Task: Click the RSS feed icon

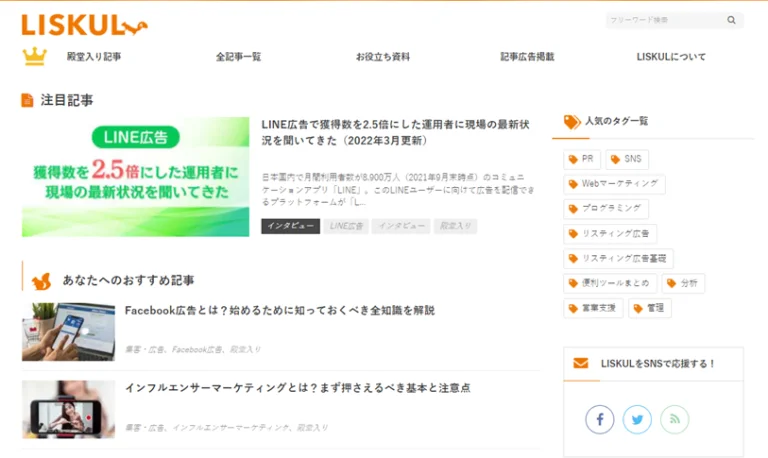Action: [674, 419]
